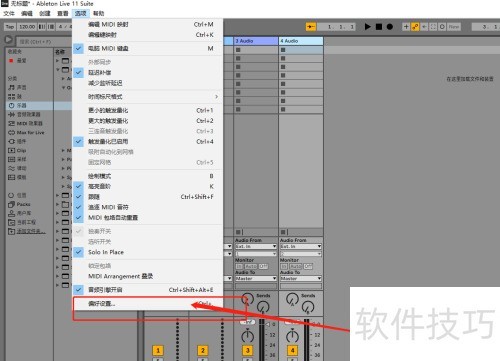Screen dimensions: 500x361
Task: Click the 120.00 tempo field
Action: click(27, 27)
